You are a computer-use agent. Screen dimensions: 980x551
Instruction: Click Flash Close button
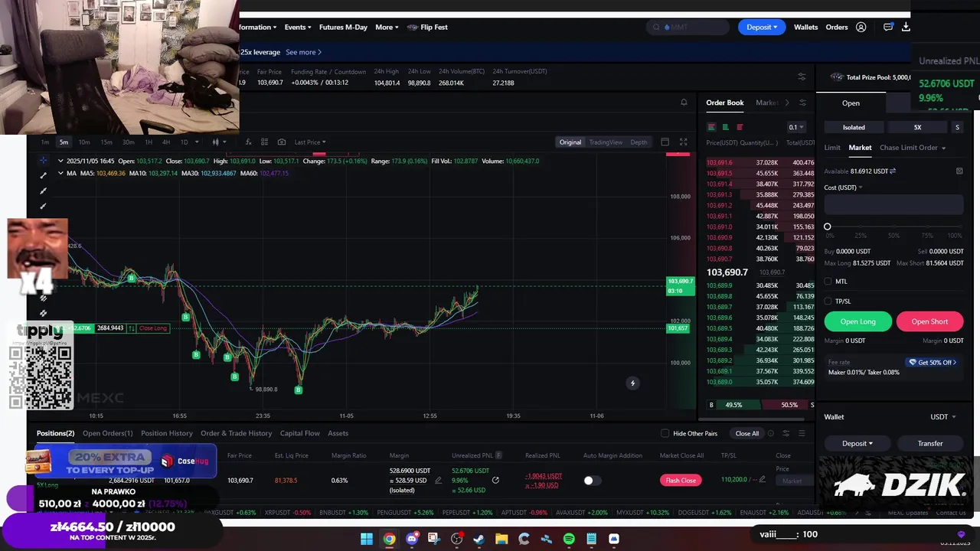(x=681, y=481)
